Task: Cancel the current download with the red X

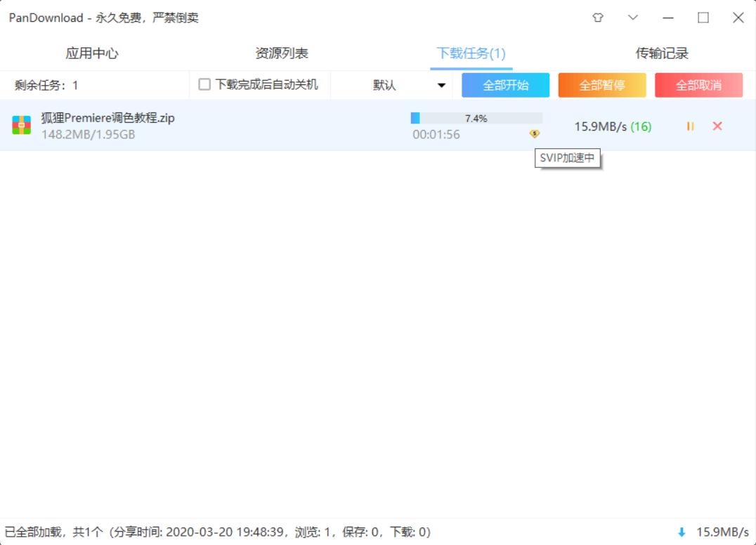Action: [x=718, y=126]
